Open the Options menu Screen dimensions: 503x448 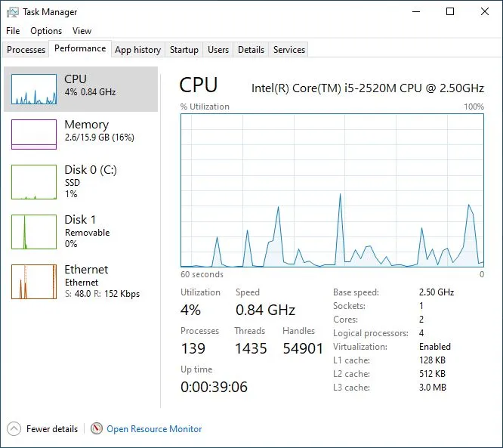point(46,31)
